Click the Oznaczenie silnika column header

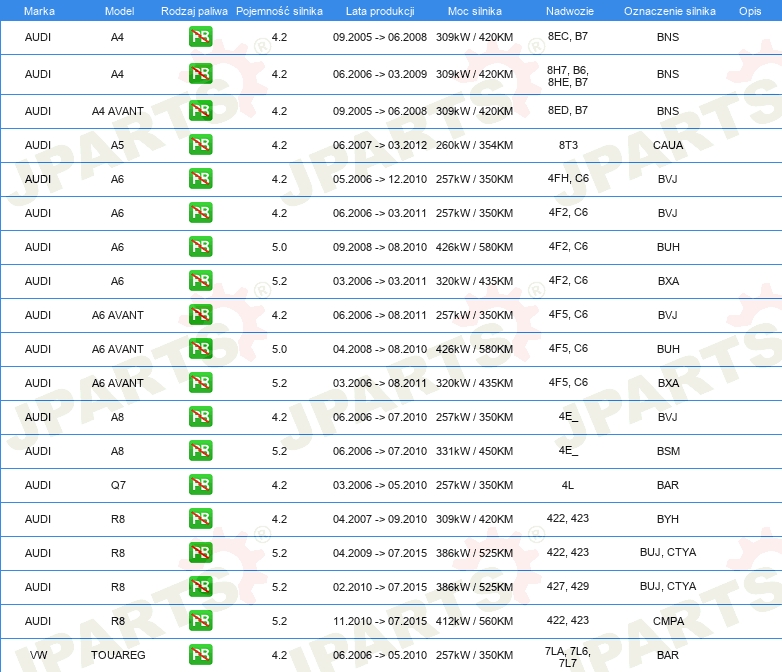point(669,11)
